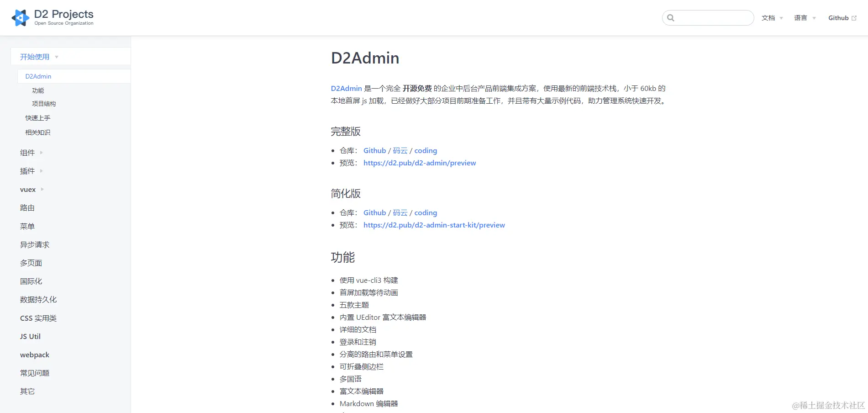Open the webpack sidebar page
The height and width of the screenshot is (413, 868).
click(35, 355)
